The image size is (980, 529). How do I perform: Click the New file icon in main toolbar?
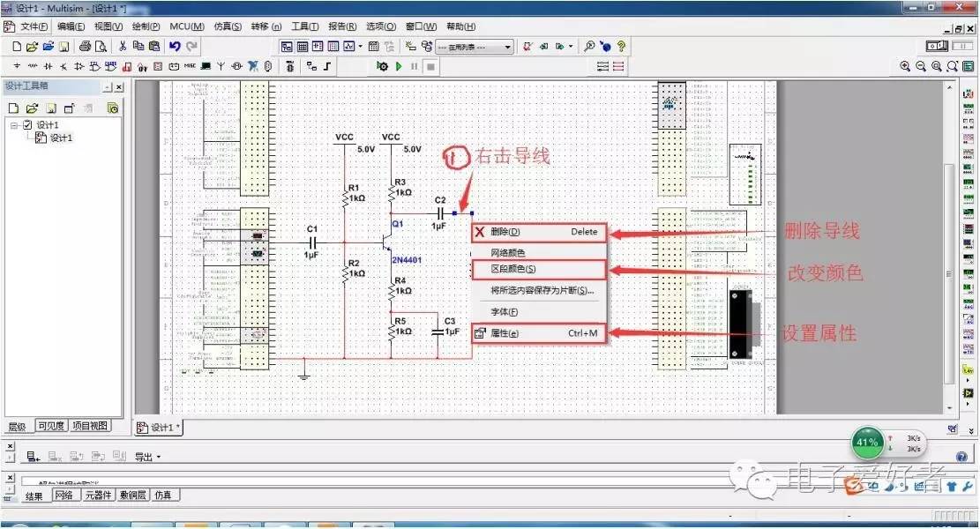point(17,46)
